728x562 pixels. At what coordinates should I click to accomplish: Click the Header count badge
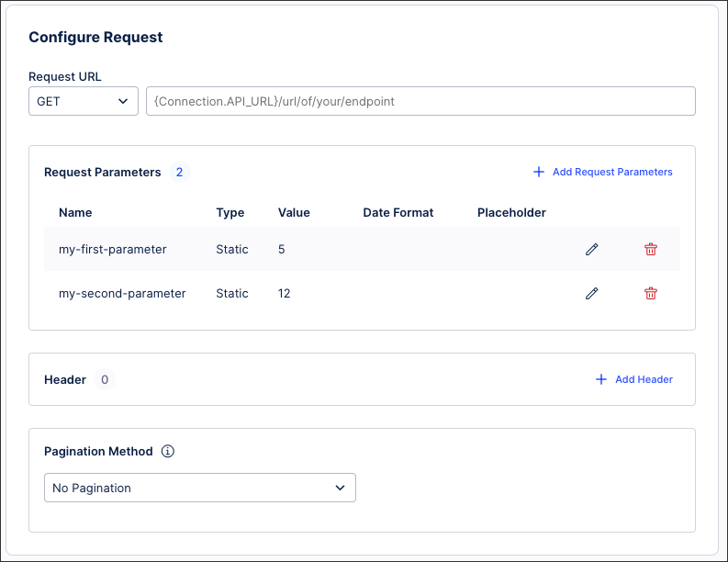click(105, 379)
